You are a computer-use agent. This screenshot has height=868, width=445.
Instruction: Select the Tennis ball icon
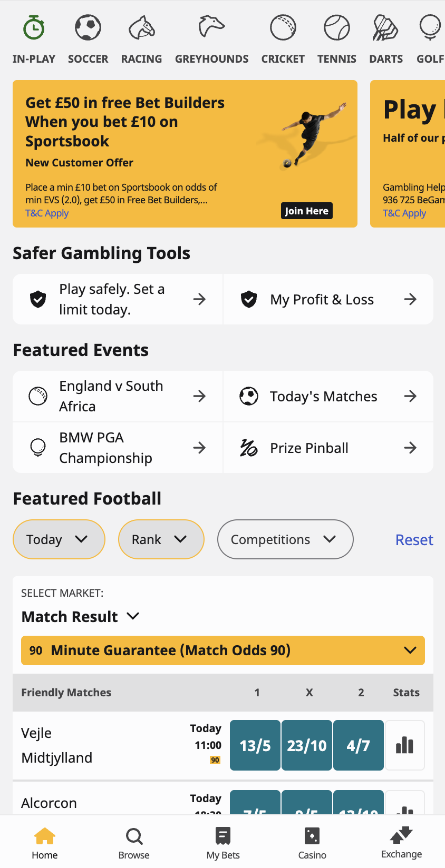pyautogui.click(x=337, y=28)
